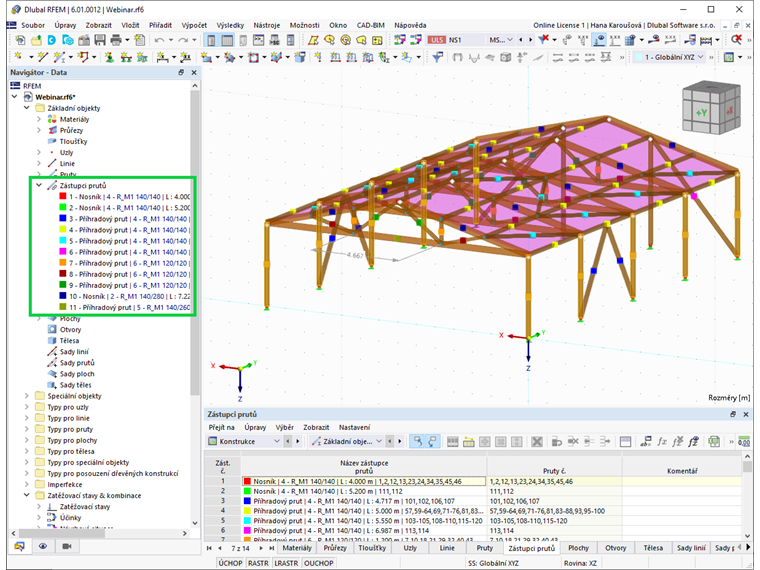Collapse the Zástupci prutů tree node
Image resolution: width=760 pixels, height=570 pixels.
(39, 185)
